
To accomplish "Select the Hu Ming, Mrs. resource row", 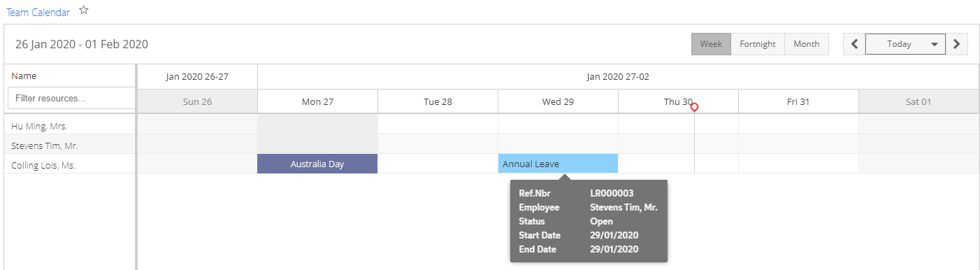I will pyautogui.click(x=70, y=126).
